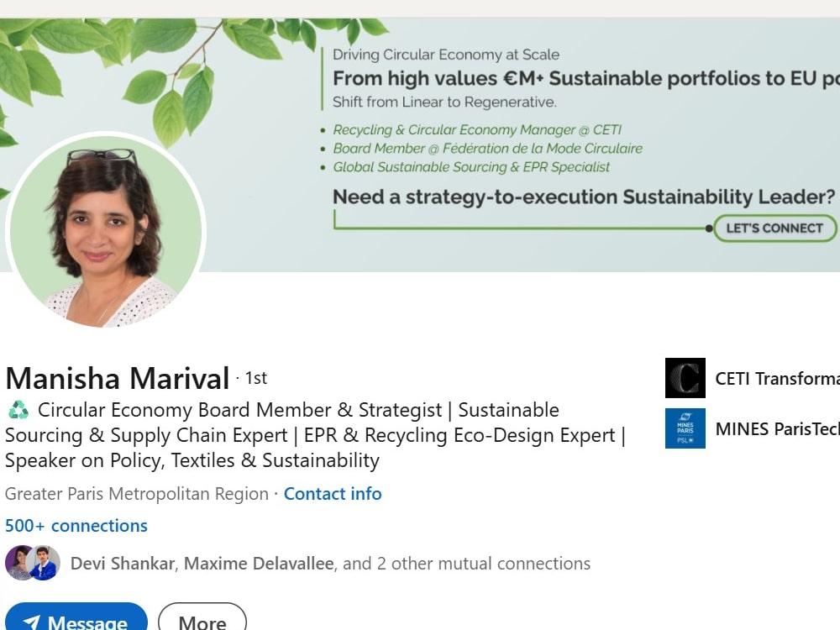The image size is (840, 630).
Task: Click the CETI Transforma company name
Action: pyautogui.click(x=777, y=378)
